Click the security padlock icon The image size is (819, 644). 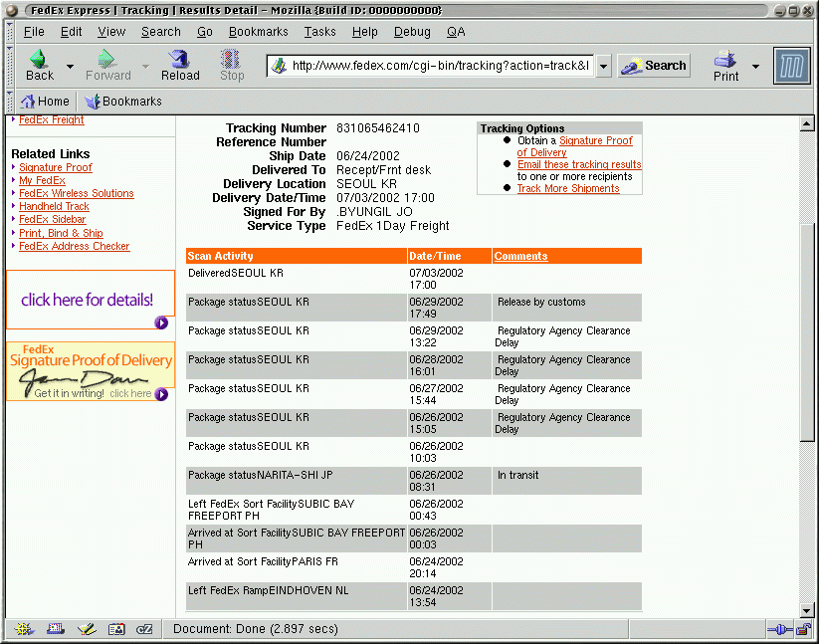point(803,630)
